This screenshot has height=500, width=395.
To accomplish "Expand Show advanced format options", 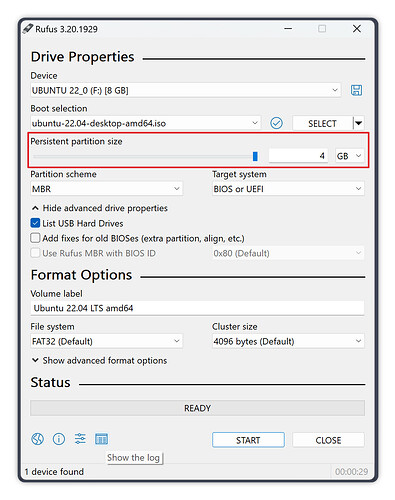I will tap(99, 360).
